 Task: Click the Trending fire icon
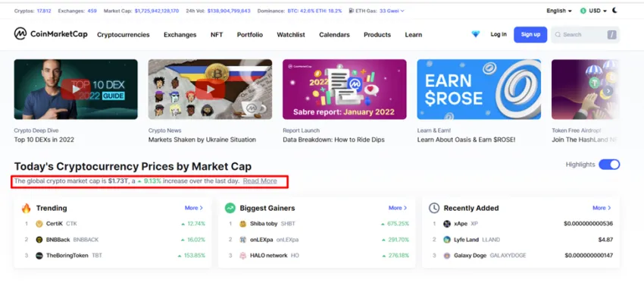(x=27, y=208)
